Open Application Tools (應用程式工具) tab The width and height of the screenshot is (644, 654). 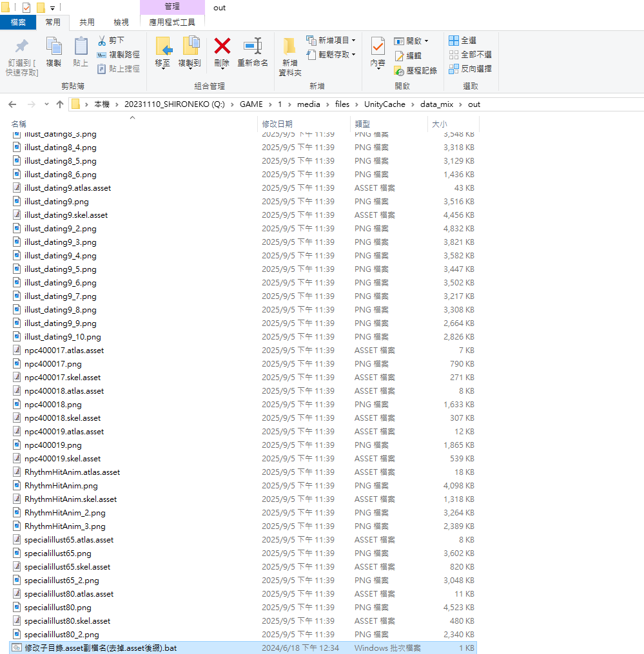(172, 23)
